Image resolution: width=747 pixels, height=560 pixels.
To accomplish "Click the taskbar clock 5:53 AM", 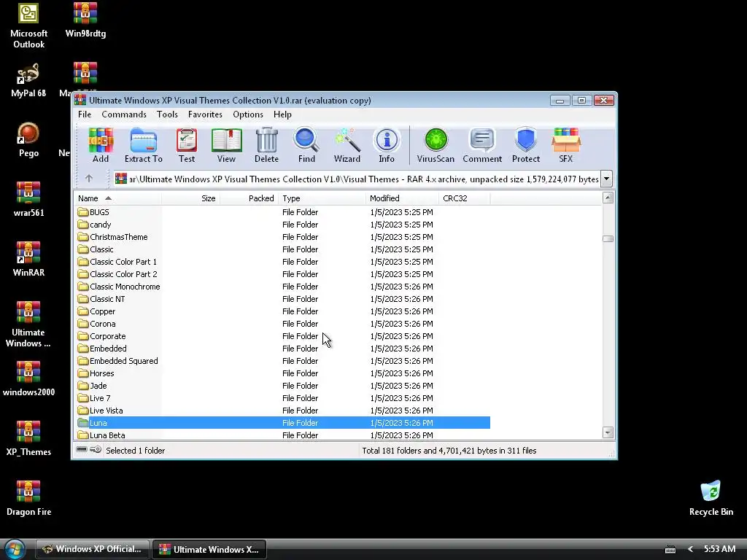I will [x=719, y=549].
